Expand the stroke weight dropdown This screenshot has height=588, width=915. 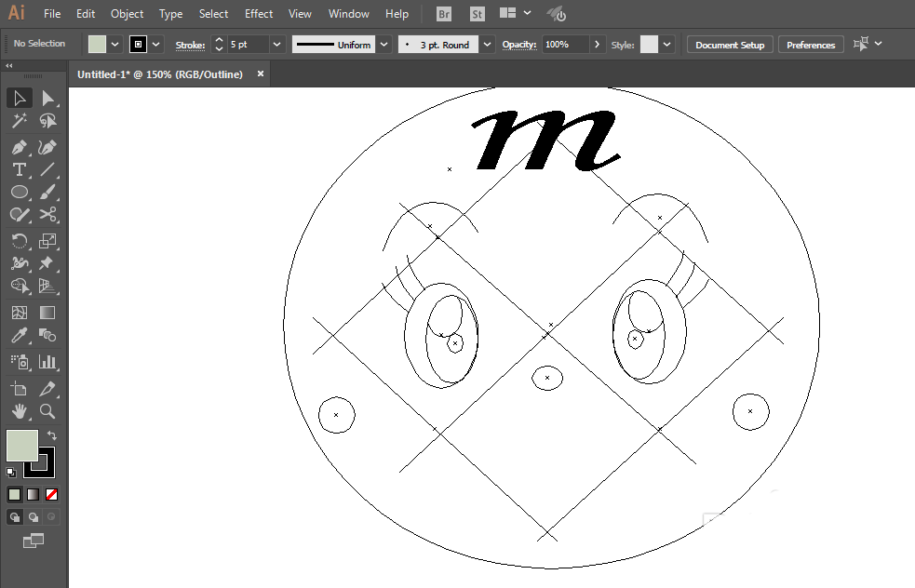[x=277, y=45]
